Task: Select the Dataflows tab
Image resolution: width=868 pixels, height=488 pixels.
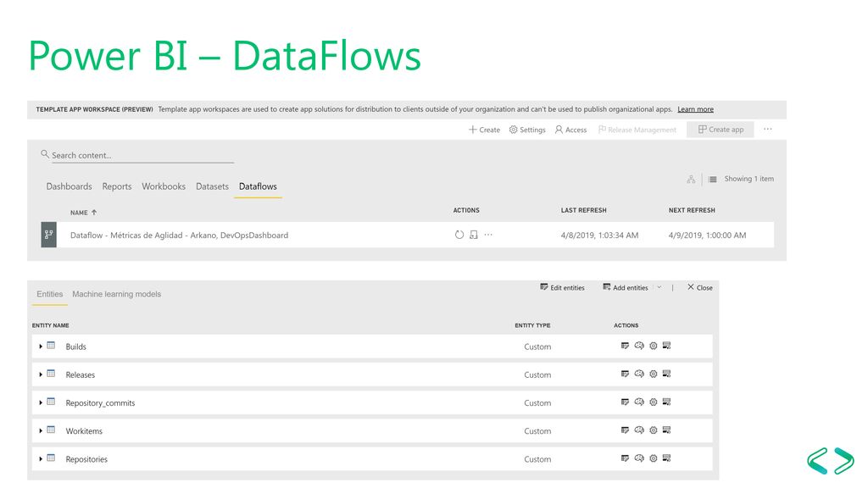Action: click(258, 186)
